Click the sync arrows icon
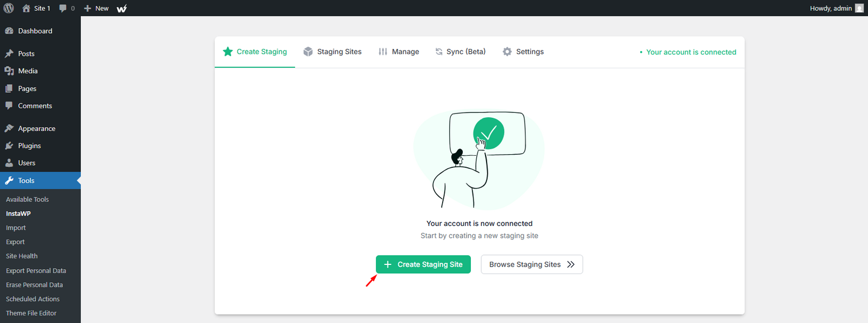 tap(439, 52)
